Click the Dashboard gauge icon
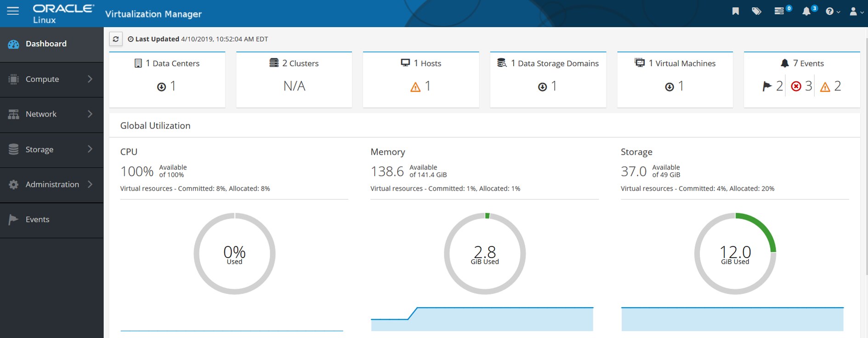The image size is (868, 338). coord(14,44)
